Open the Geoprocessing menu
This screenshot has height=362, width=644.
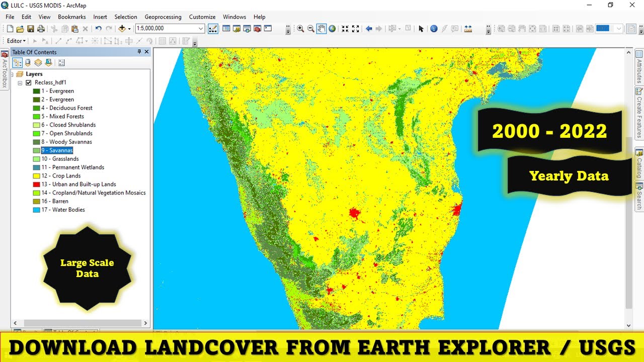pos(163,17)
